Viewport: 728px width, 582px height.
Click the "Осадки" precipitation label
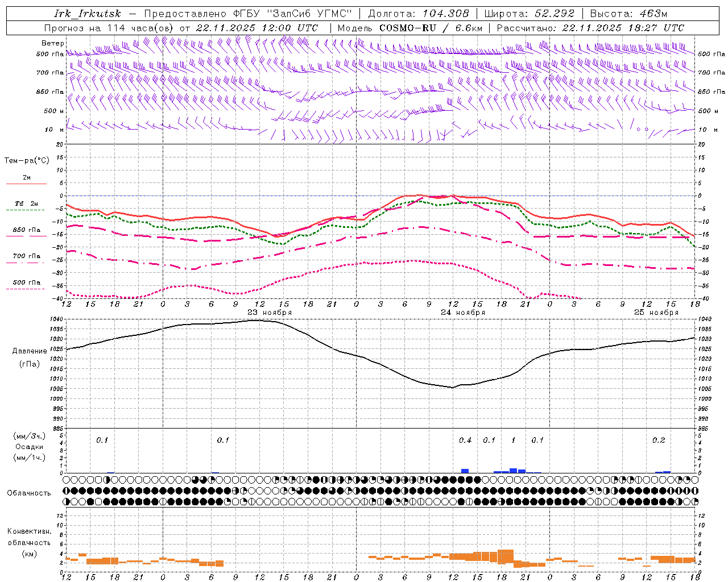30,447
